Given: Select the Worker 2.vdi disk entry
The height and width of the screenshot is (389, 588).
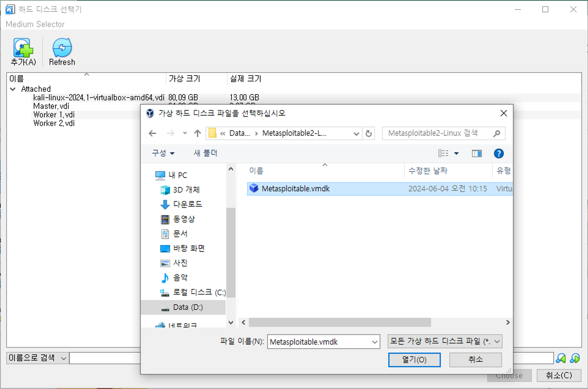Looking at the screenshot, I should (54, 123).
